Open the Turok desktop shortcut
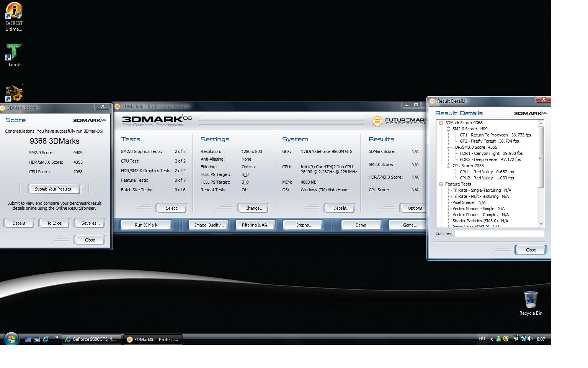Viewport: 588px width, 368px height. pyautogui.click(x=14, y=55)
